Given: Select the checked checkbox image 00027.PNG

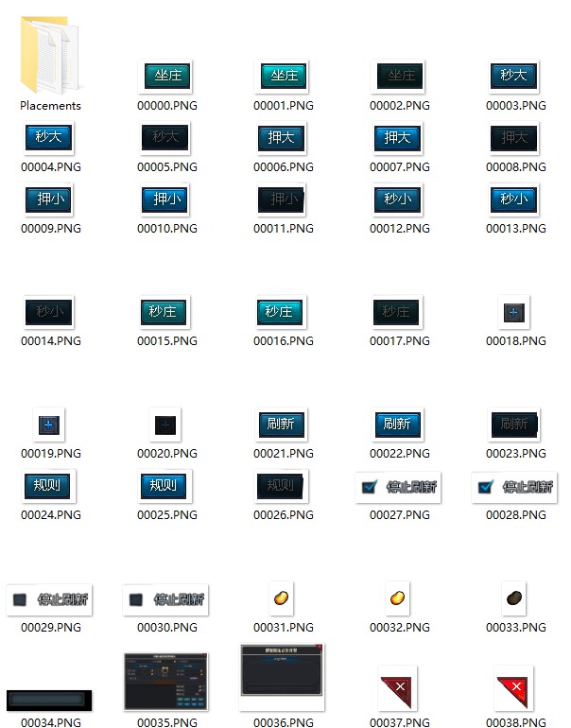Looking at the screenshot, I should click(x=399, y=487).
